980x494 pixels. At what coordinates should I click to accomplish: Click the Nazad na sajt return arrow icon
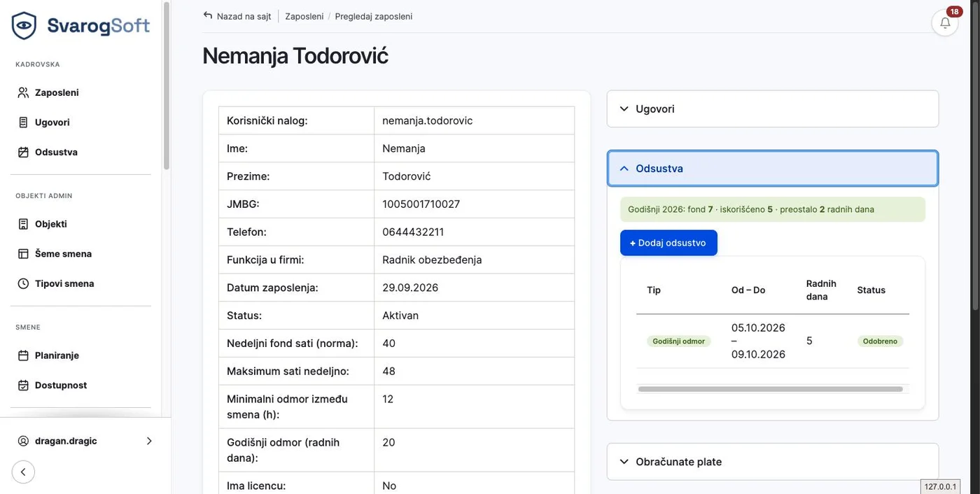[208, 15]
